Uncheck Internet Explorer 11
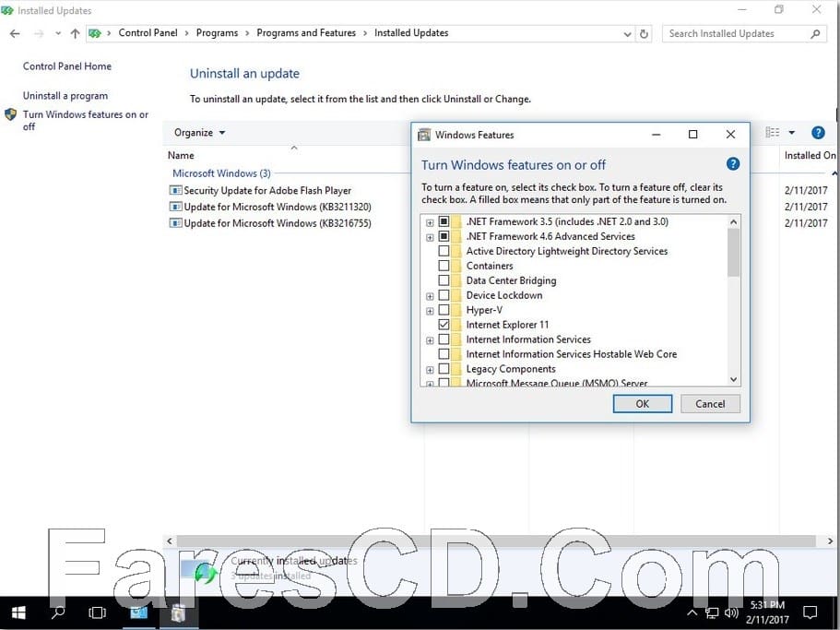Screen dimensions: 840x630 [444, 325]
